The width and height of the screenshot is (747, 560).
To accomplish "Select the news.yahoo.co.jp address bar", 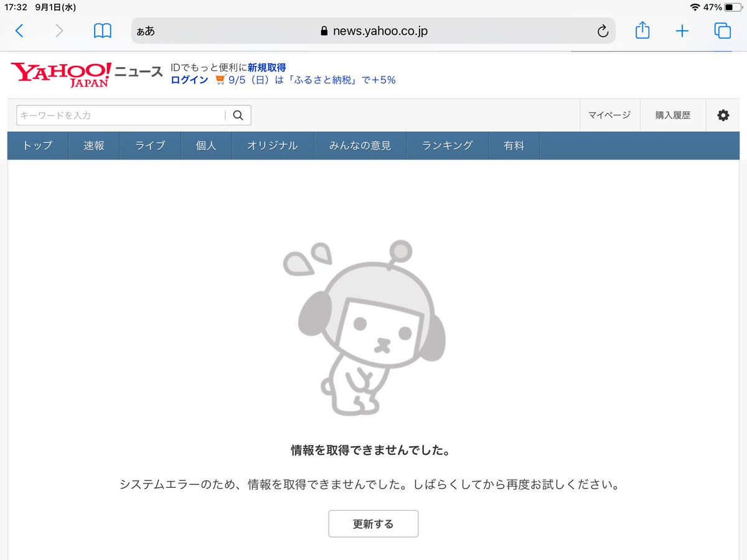I will click(x=374, y=31).
